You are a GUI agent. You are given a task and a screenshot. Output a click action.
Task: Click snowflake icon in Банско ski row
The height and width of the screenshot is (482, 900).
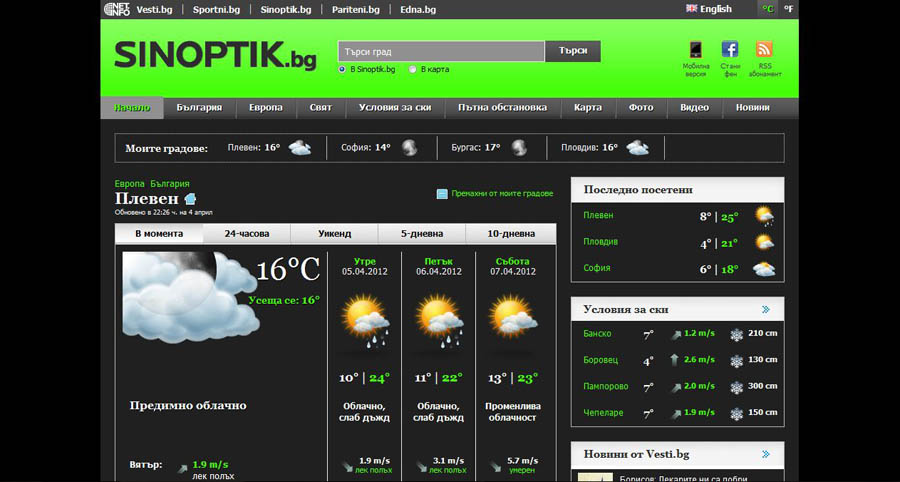pos(736,335)
